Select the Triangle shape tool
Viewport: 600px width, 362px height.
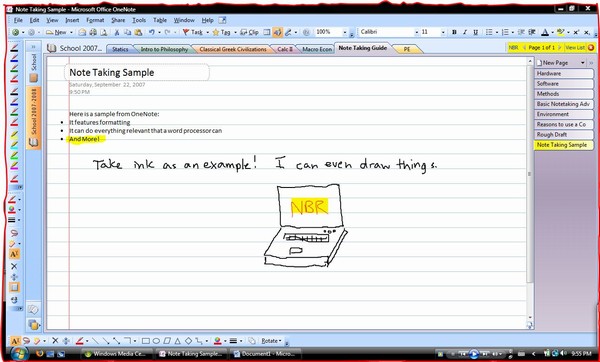178,341
